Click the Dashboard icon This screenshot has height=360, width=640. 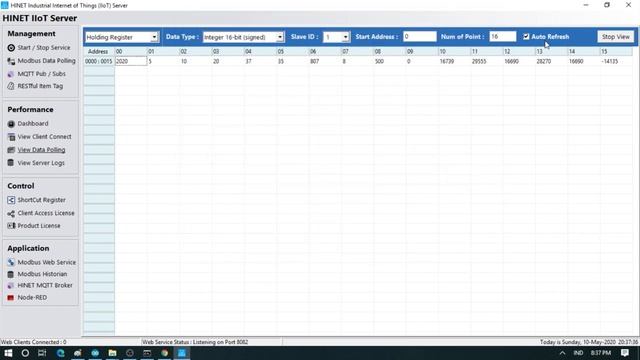pyautogui.click(x=11, y=124)
